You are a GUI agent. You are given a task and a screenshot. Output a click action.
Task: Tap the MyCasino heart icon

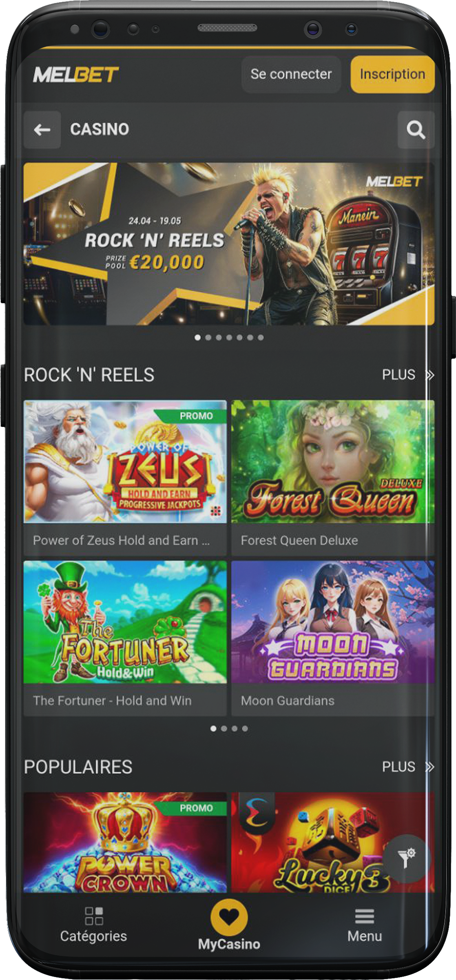click(x=229, y=918)
